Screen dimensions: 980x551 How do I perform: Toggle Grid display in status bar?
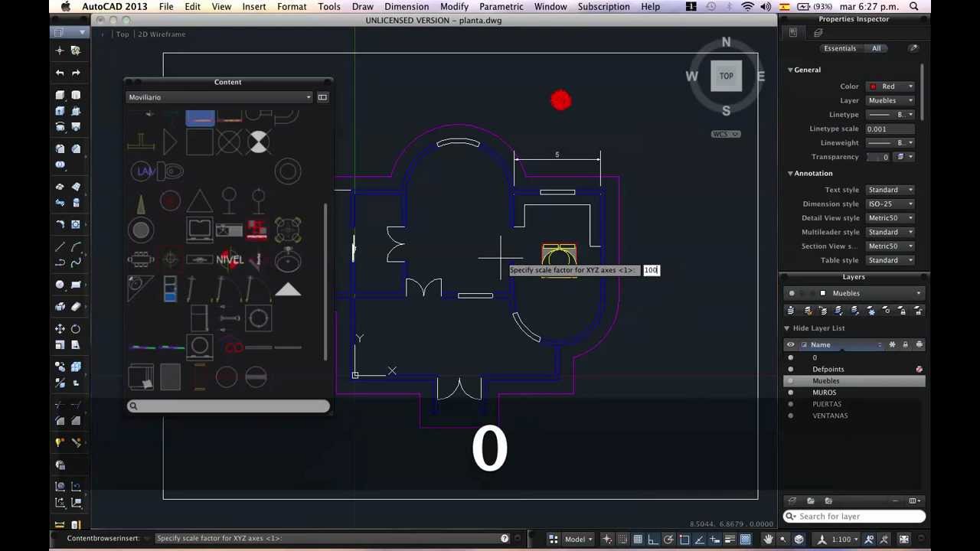(638, 539)
